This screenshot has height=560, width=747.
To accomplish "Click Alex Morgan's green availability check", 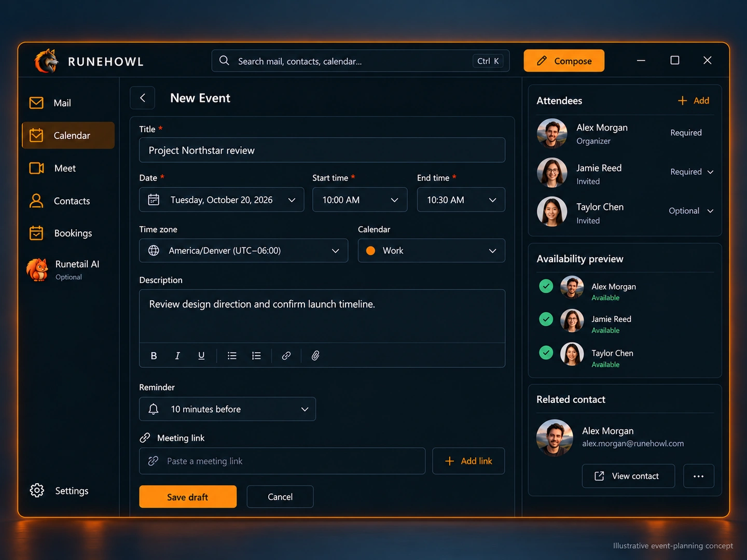I will (546, 286).
